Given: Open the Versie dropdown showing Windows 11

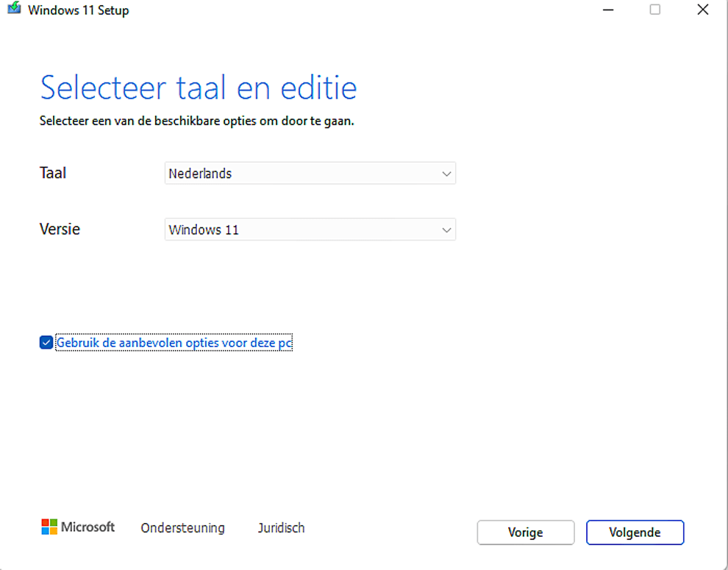Looking at the screenshot, I should click(310, 229).
